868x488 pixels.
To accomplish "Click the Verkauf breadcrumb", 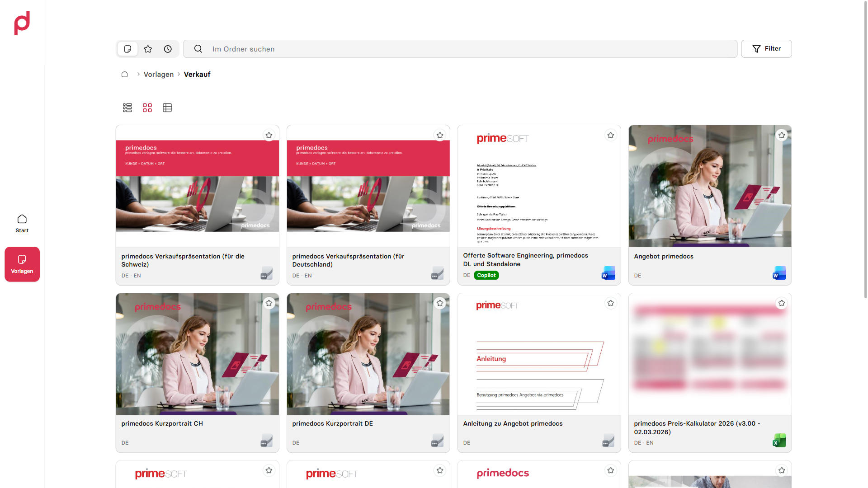I will (x=197, y=74).
